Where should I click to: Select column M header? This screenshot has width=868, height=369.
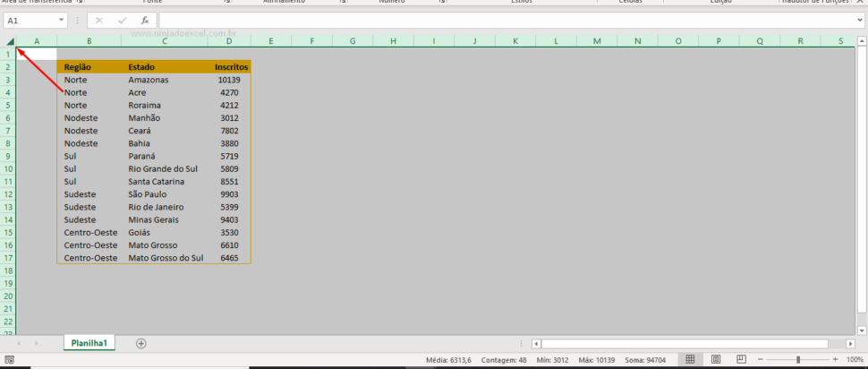click(597, 41)
